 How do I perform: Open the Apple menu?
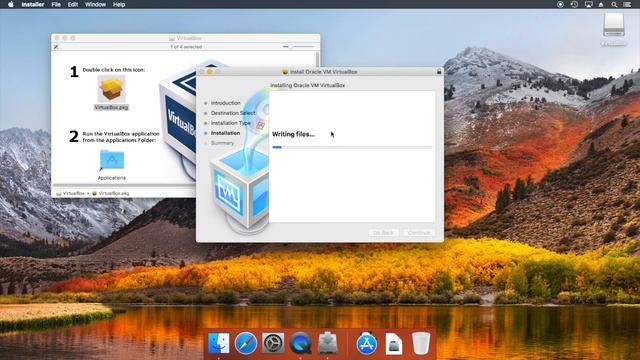click(x=11, y=4)
